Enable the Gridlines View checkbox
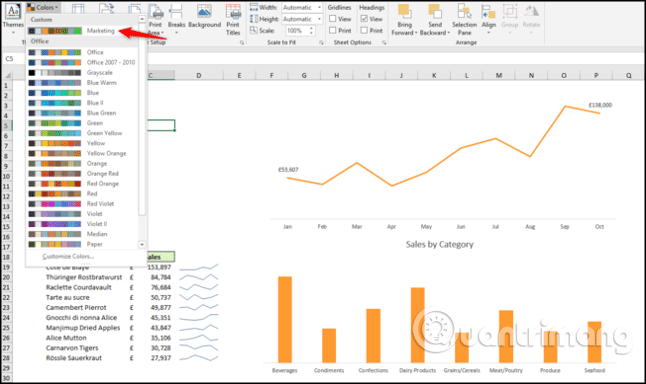 [x=333, y=19]
